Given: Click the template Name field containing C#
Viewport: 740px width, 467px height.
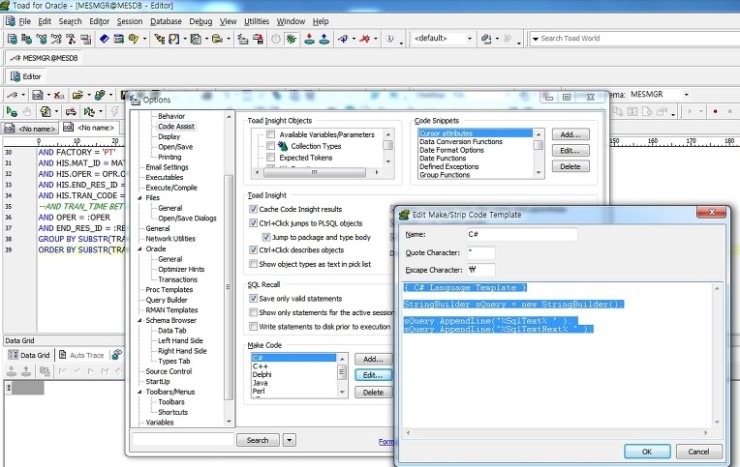Looking at the screenshot, I should coord(522,234).
